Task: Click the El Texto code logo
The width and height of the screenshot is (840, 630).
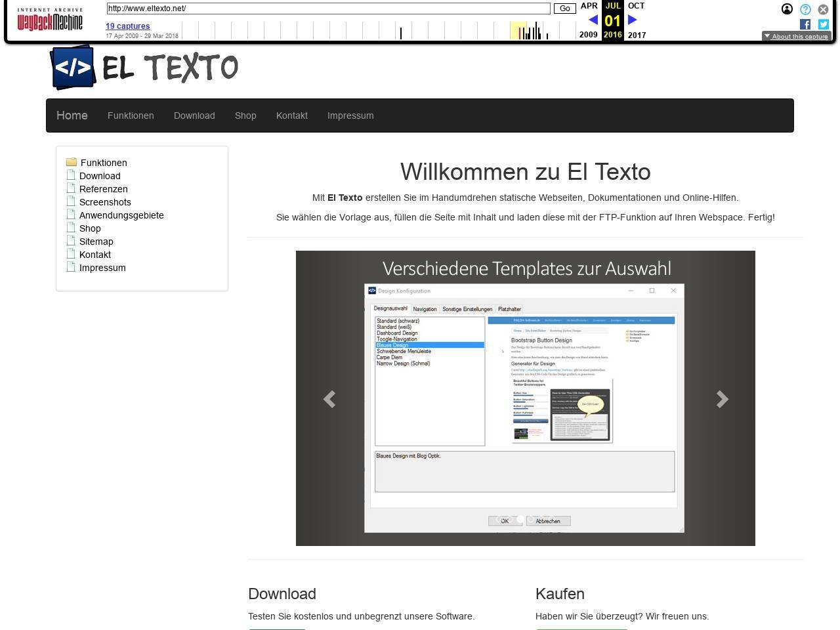Action: 73,67
